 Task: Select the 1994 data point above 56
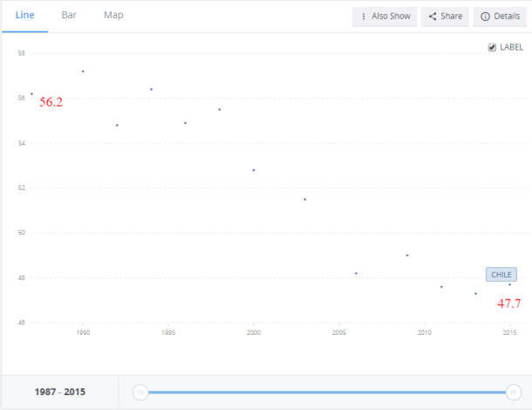coord(151,89)
